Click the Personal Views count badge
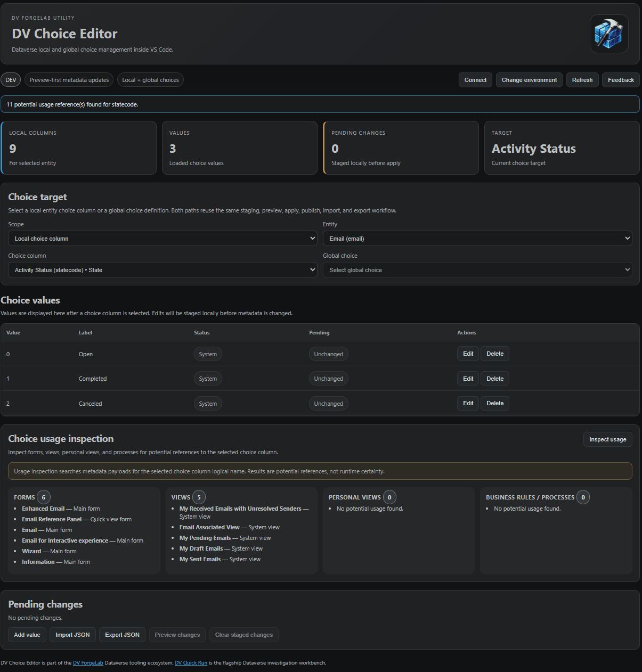The height and width of the screenshot is (672, 642). click(x=389, y=497)
